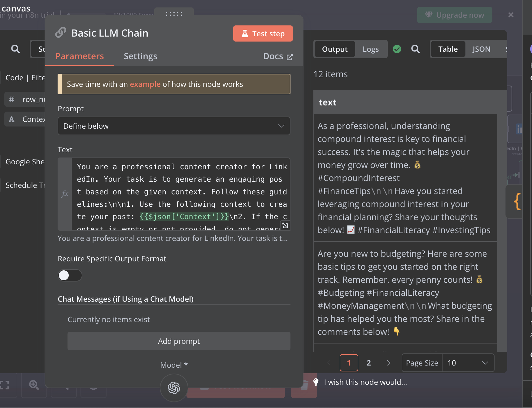Click the drag handle dots above the node
Image resolution: width=532 pixels, height=408 pixels.
(174, 14)
